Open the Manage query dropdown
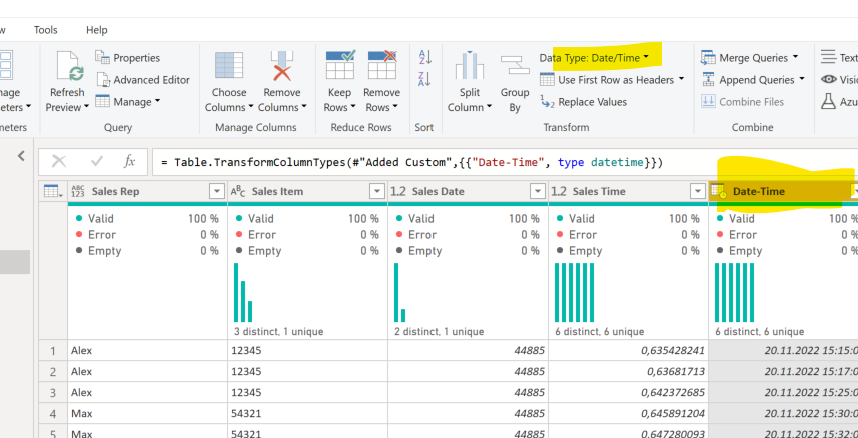This screenshot has width=858, height=438. [x=127, y=102]
